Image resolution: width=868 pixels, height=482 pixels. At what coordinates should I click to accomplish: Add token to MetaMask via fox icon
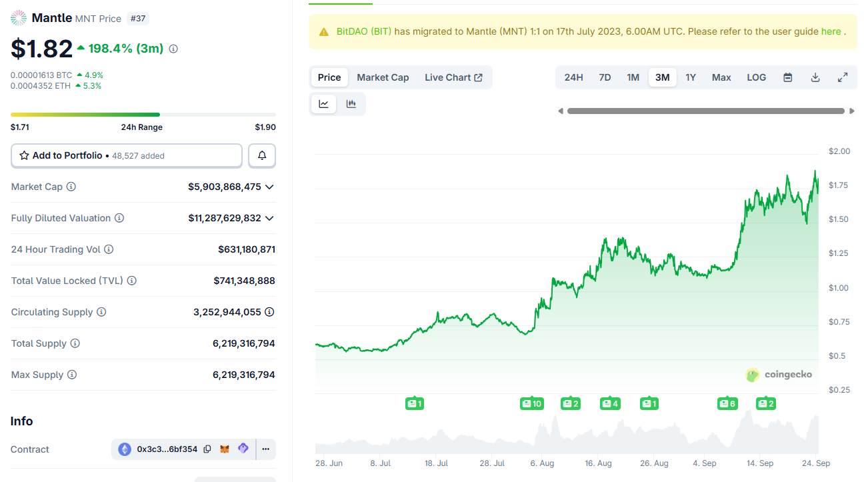[225, 449]
